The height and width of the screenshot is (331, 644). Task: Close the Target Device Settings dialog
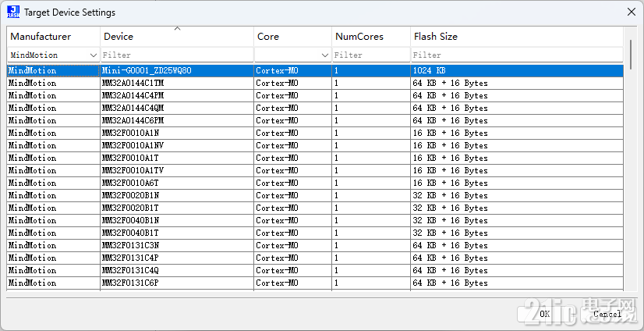point(632,12)
